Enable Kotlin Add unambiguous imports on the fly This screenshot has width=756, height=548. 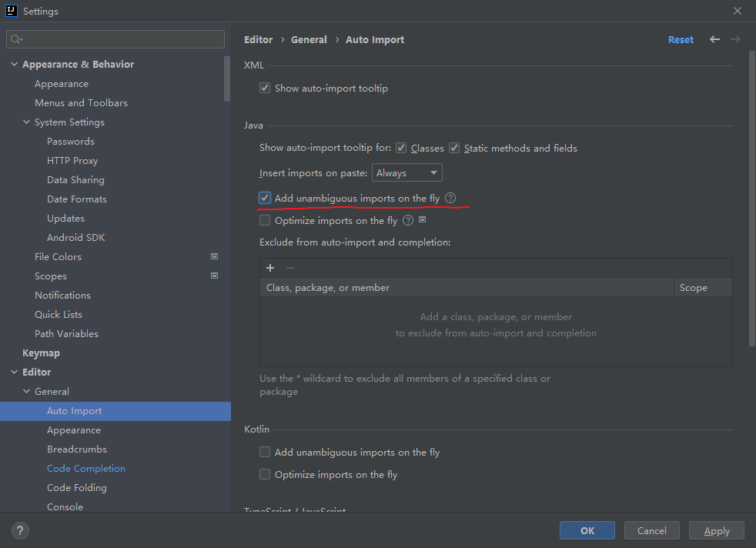265,453
